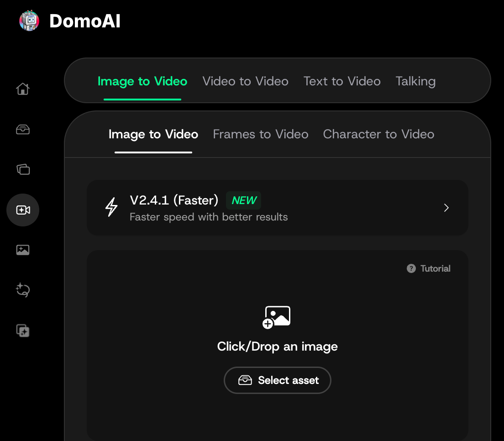Select the Frames to Video sub-tab

coord(261,134)
